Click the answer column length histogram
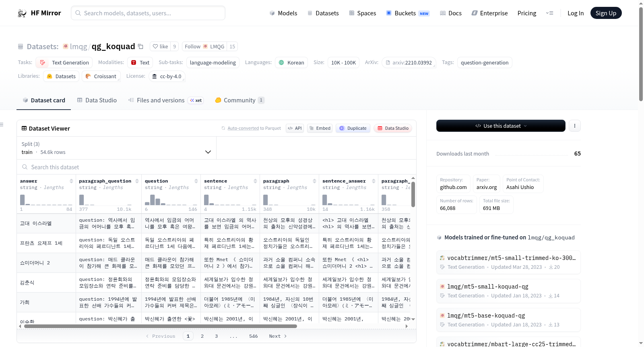Screen dimensions: 644x347 point(46,199)
